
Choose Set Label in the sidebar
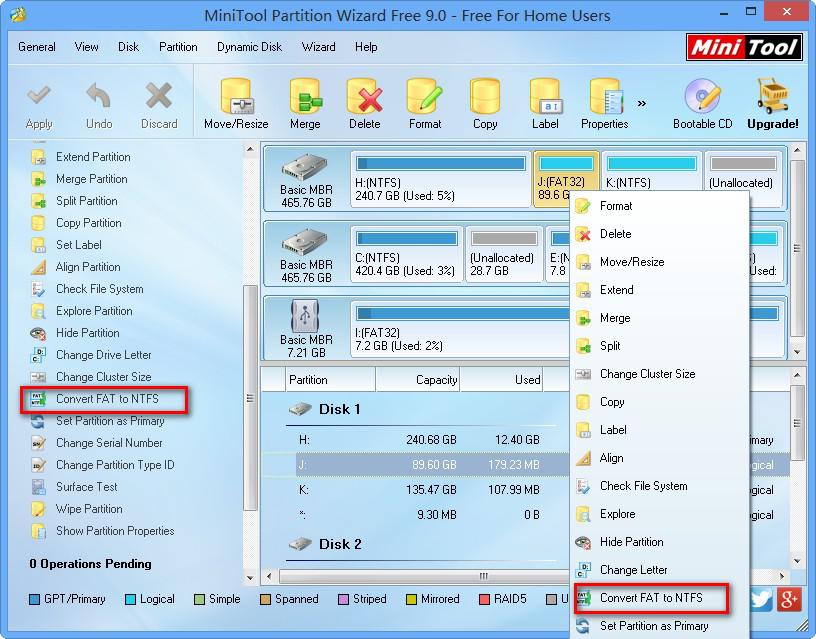pyautogui.click(x=66, y=245)
